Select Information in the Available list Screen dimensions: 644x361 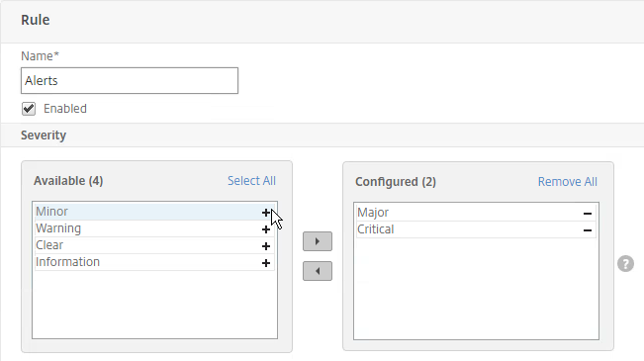tap(154, 262)
